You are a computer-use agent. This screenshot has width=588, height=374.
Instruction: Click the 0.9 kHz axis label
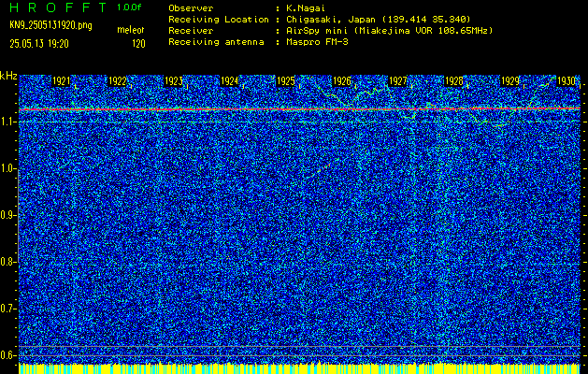(x=7, y=215)
